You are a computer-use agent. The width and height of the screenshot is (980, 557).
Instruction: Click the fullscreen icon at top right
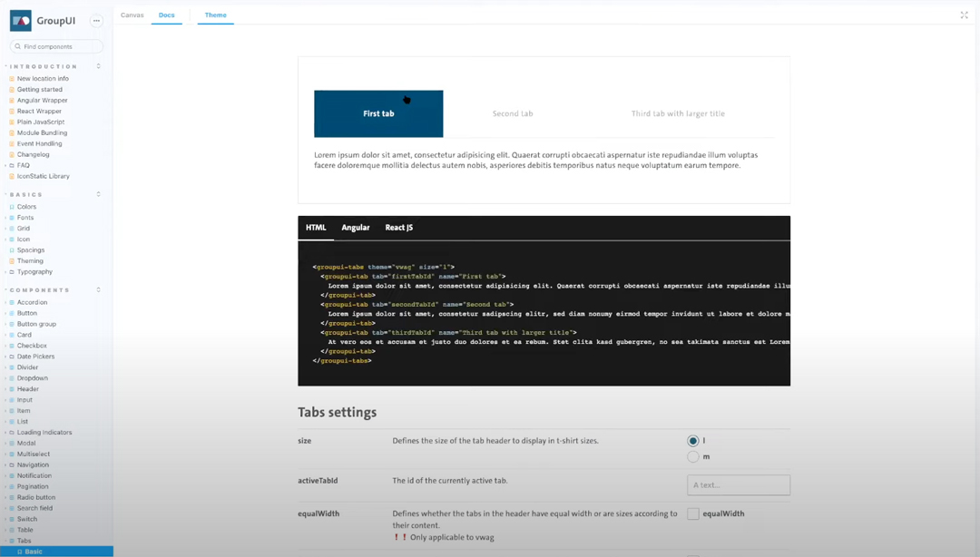(x=964, y=15)
